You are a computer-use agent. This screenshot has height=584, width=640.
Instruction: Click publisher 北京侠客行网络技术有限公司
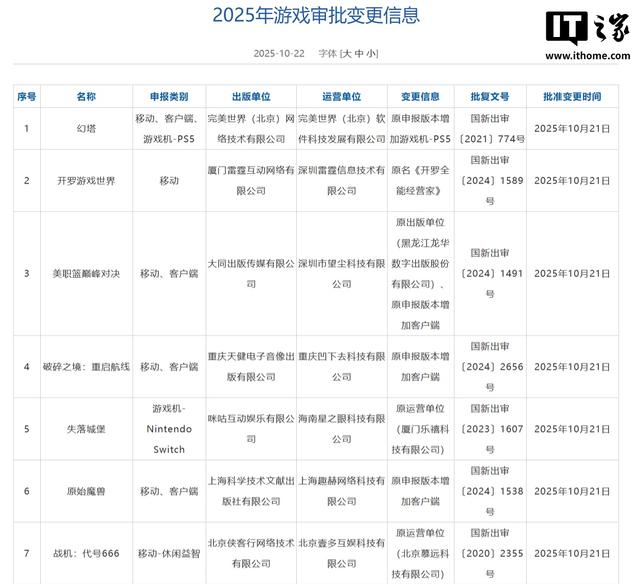251,554
